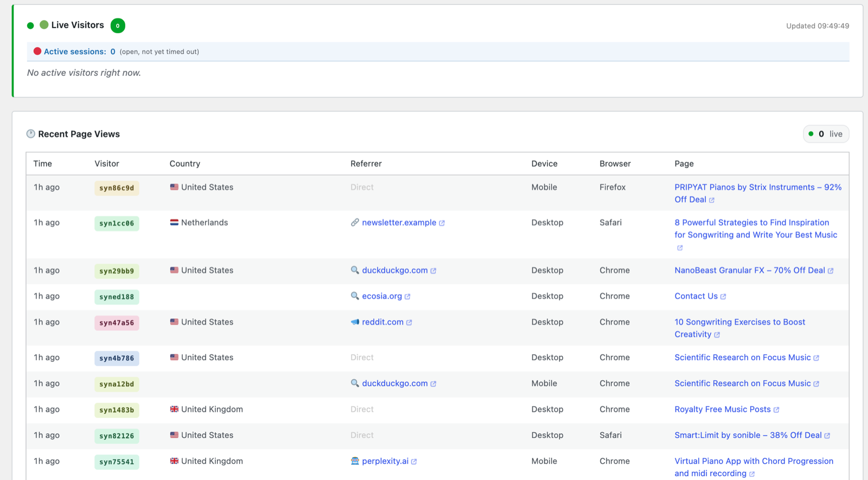Click the 0 live indicator pill
The image size is (868, 480).
pyautogui.click(x=826, y=134)
